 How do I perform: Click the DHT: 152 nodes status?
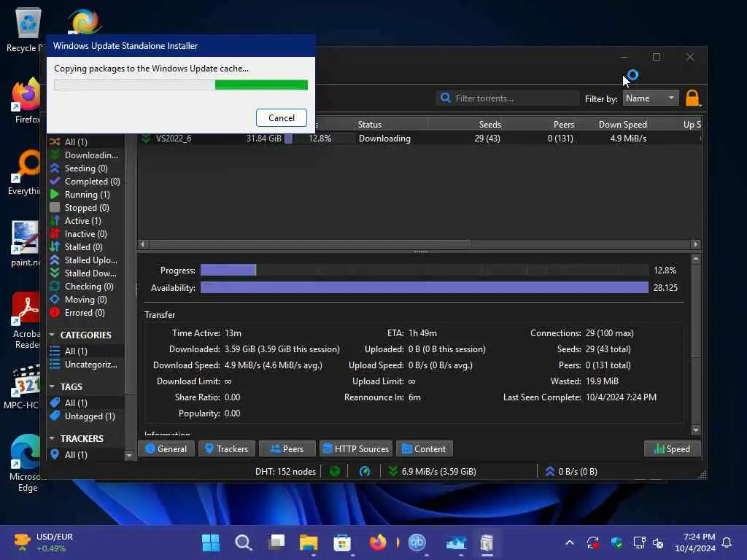click(285, 472)
